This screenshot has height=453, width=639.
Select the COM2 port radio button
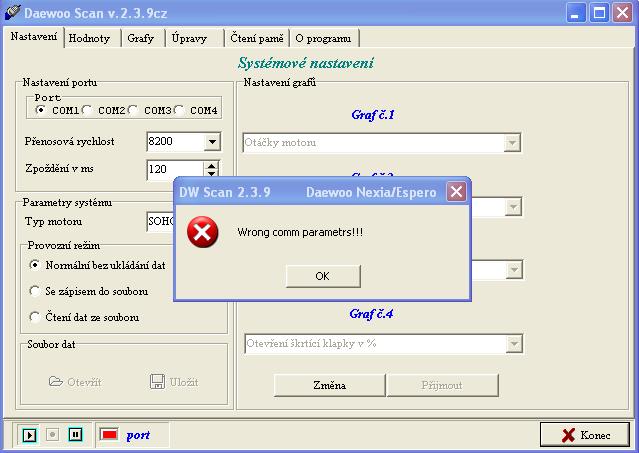pyautogui.click(x=86, y=110)
